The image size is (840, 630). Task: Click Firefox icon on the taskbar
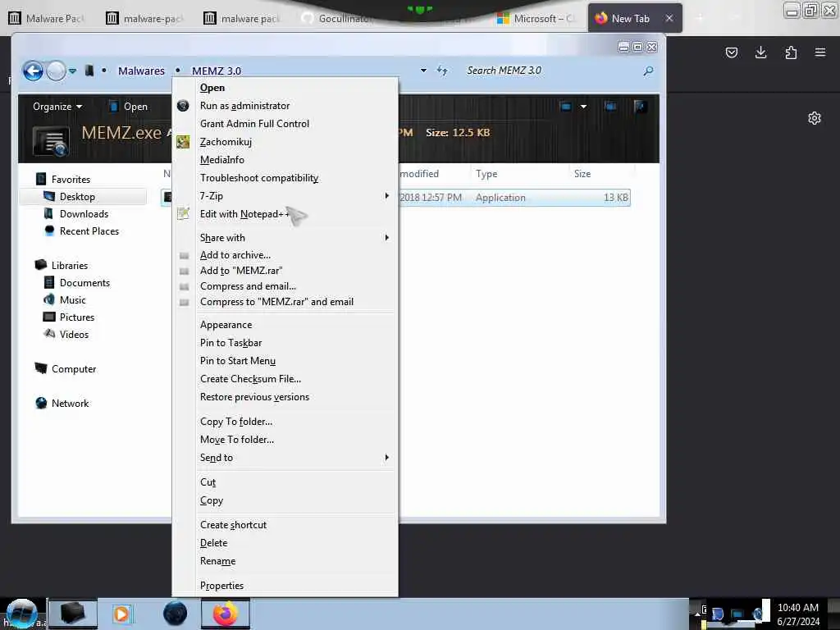coord(226,614)
